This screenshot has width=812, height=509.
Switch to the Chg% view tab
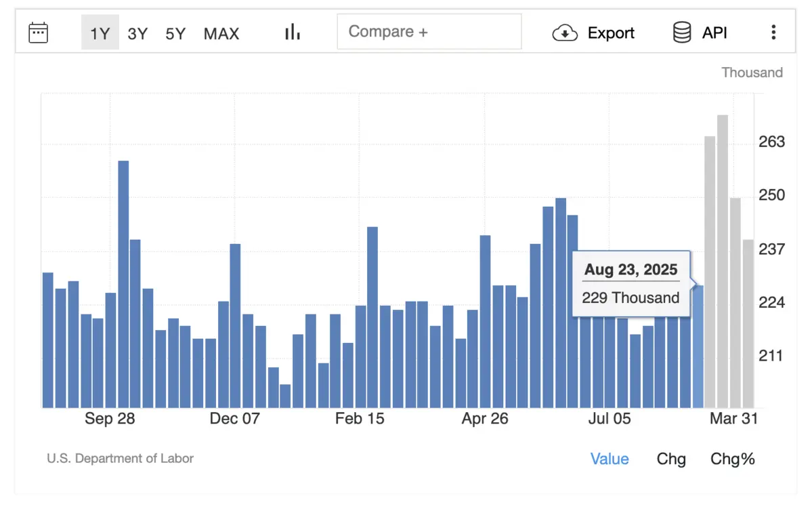coord(732,459)
